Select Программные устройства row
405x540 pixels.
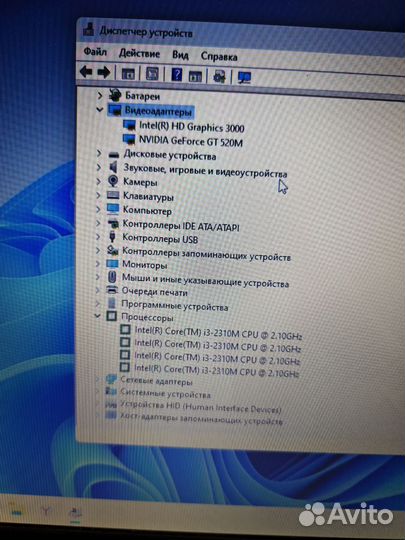[x=175, y=305]
